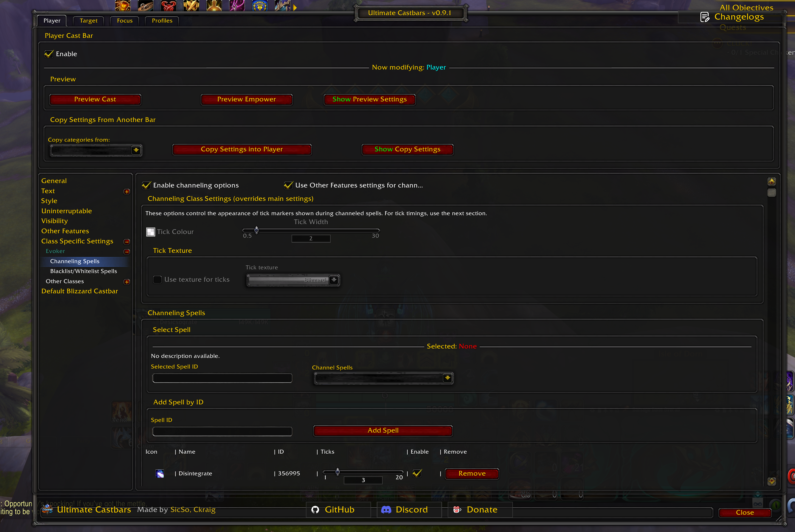Open the Tick Colour swatch
Screen dimensions: 795x532
click(x=150, y=232)
